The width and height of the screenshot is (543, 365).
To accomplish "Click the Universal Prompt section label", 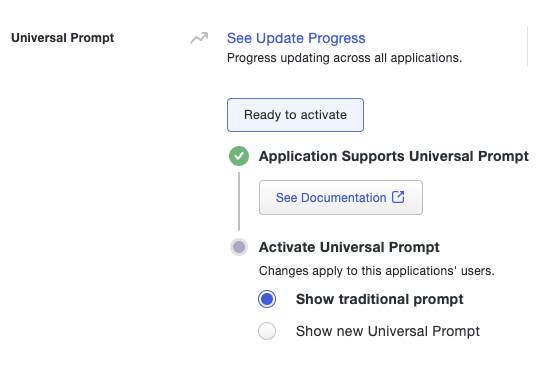I will (x=62, y=38).
